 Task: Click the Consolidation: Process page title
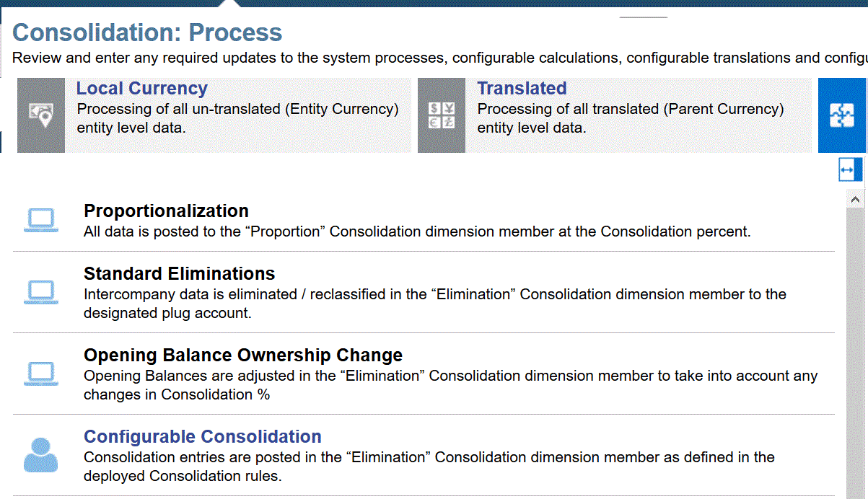click(x=147, y=32)
